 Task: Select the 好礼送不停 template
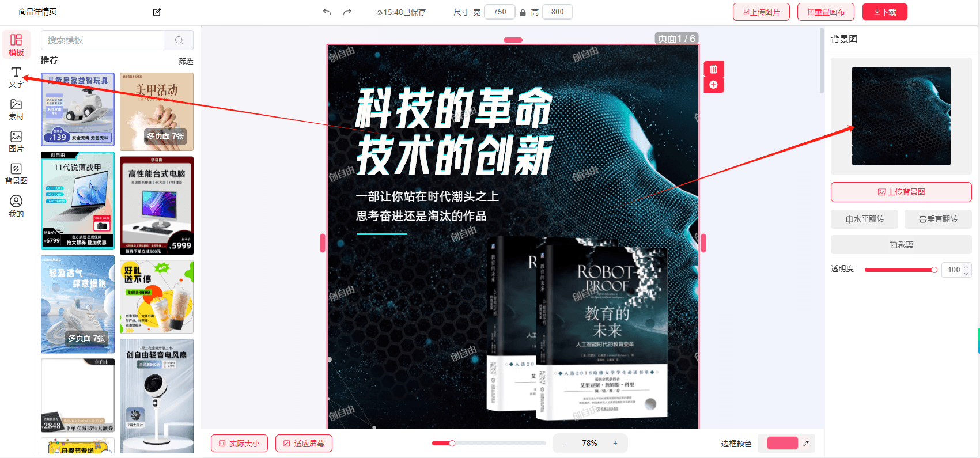point(157,297)
